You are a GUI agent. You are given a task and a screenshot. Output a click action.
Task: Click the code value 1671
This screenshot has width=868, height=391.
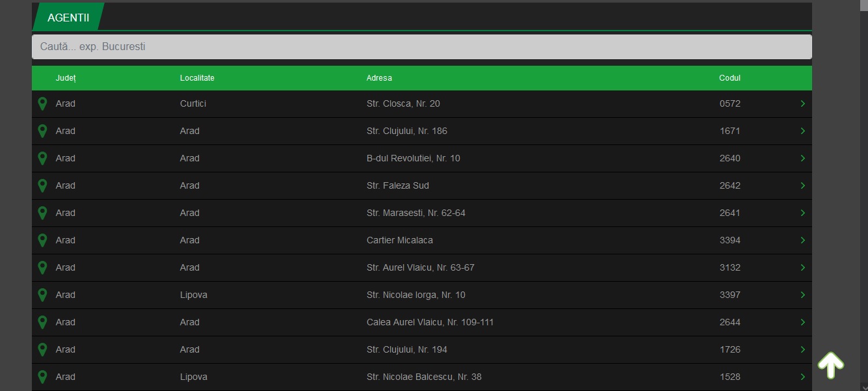(x=730, y=131)
